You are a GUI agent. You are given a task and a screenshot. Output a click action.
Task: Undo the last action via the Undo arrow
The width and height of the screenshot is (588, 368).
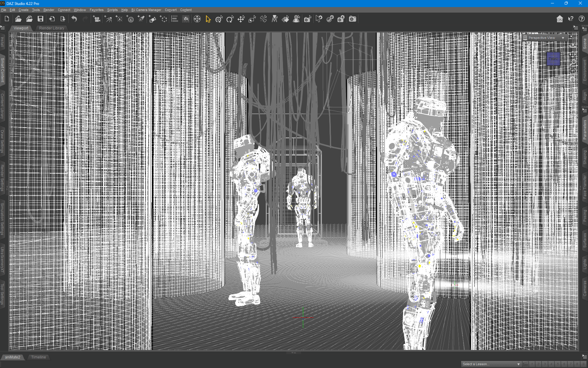(74, 19)
